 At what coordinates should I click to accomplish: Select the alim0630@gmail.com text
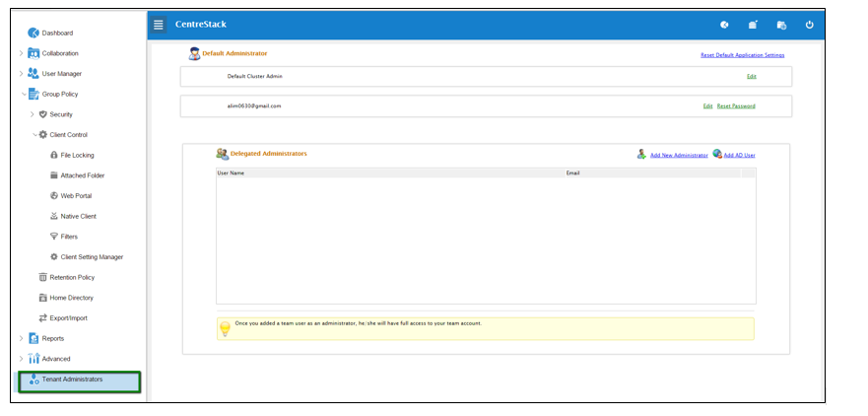pyautogui.click(x=254, y=105)
